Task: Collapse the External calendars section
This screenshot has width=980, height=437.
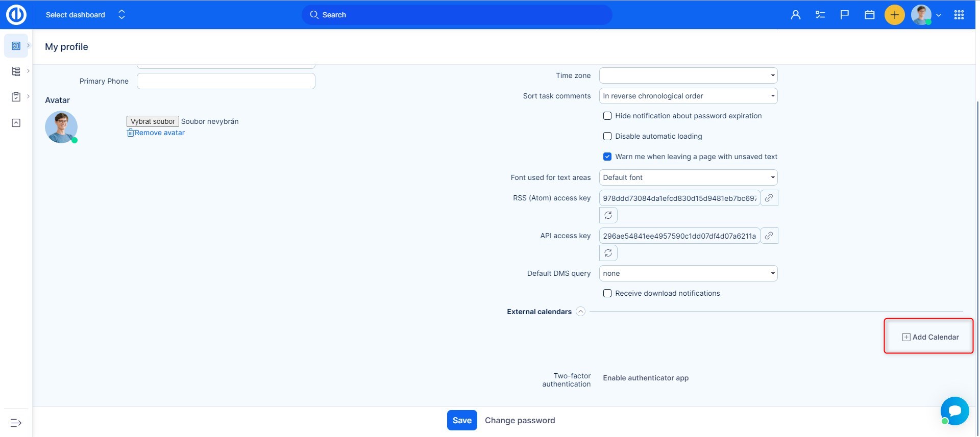Action: pyautogui.click(x=580, y=312)
